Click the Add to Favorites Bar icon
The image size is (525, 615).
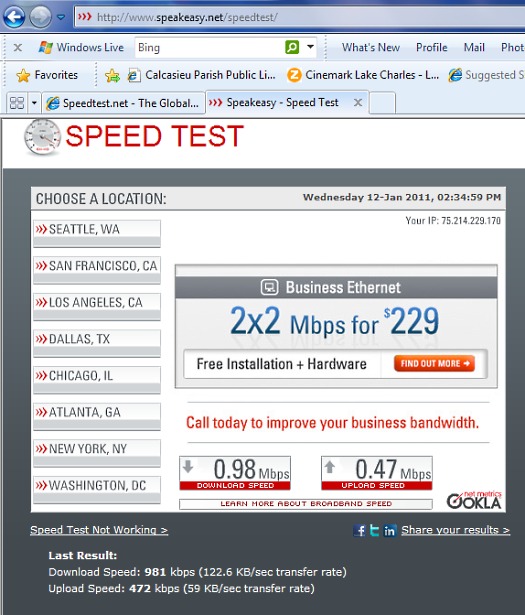click(112, 75)
